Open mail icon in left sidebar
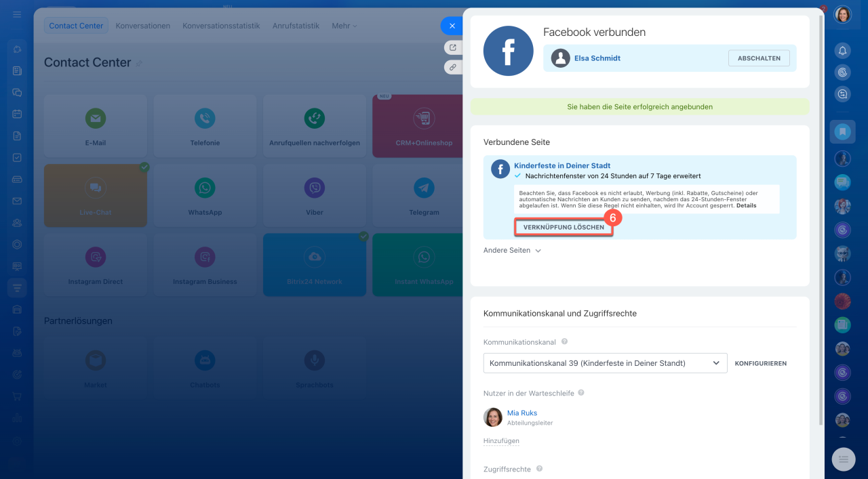The width and height of the screenshot is (868, 479). 17,201
